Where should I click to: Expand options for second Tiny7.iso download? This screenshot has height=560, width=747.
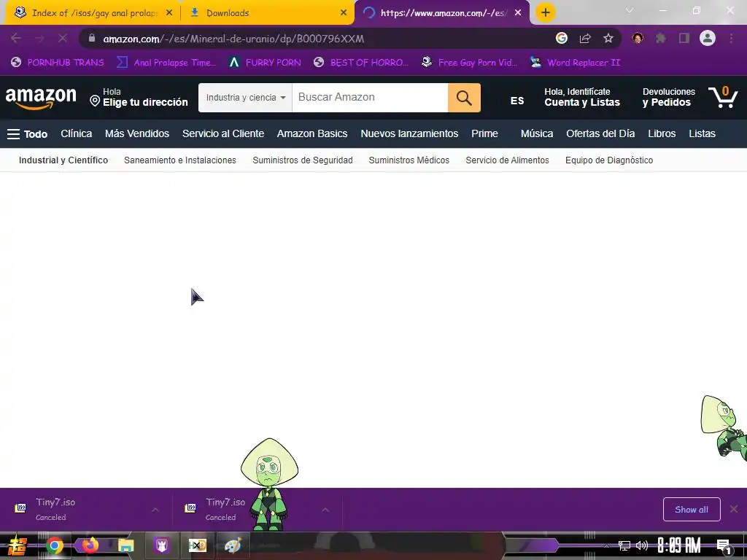pyautogui.click(x=325, y=510)
